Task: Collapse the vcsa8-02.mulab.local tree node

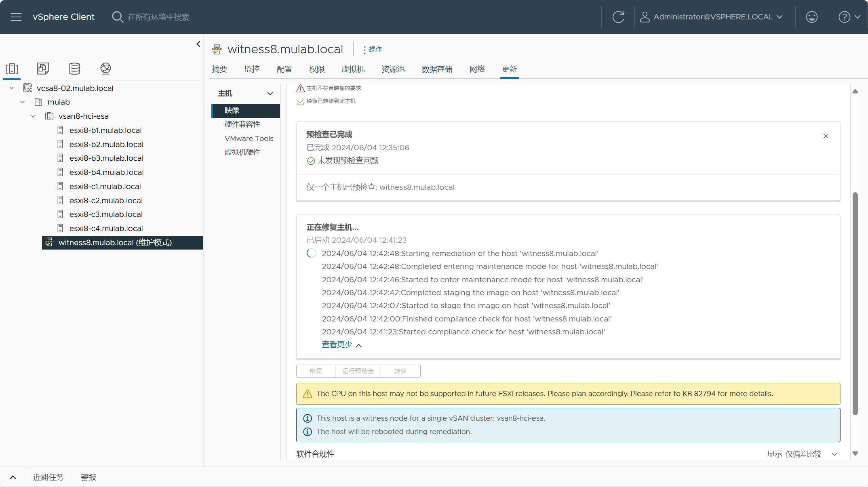Action: 12,88
